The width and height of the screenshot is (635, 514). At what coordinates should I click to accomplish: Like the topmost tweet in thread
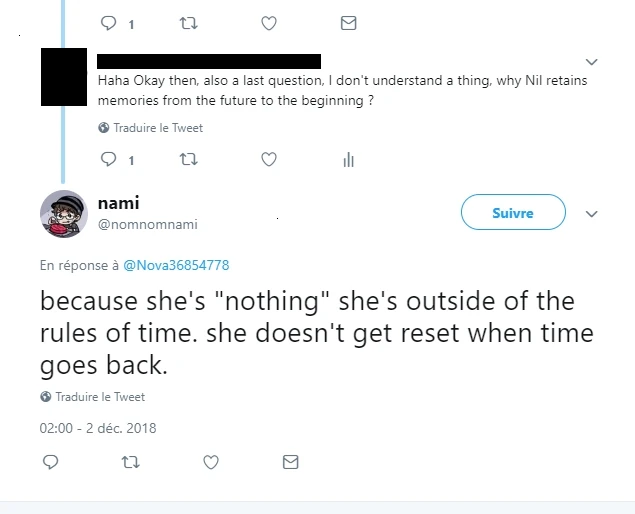[x=269, y=22]
